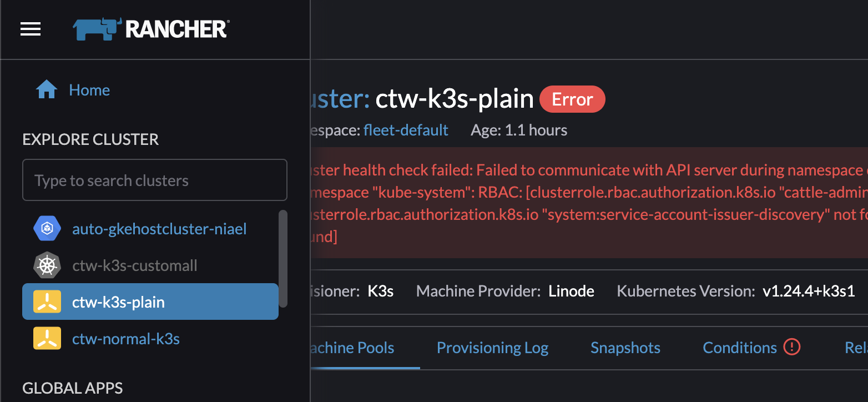Image resolution: width=868 pixels, height=402 pixels.
Task: Open the fleet-default namespace link
Action: (406, 130)
